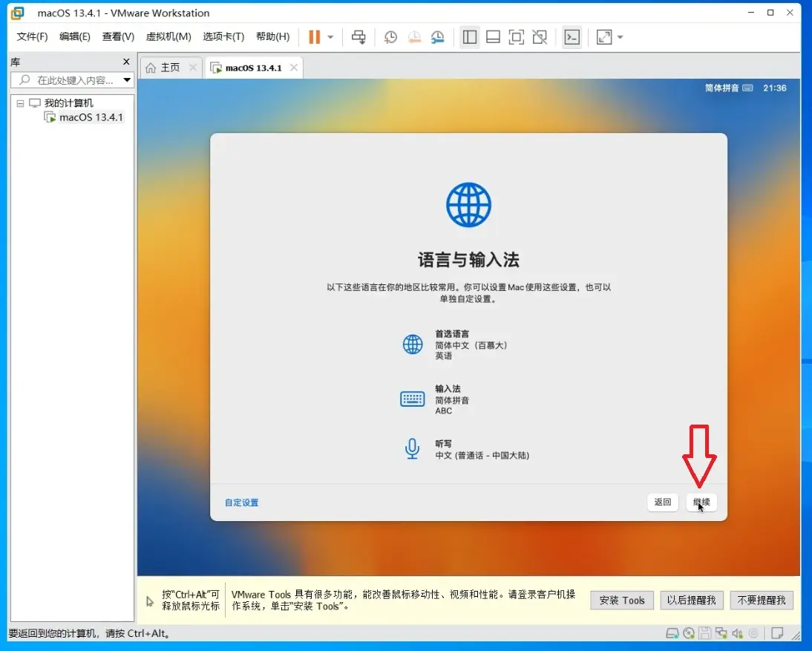Toggle Unity mode icon
This screenshot has width=812, height=651.
(x=540, y=37)
